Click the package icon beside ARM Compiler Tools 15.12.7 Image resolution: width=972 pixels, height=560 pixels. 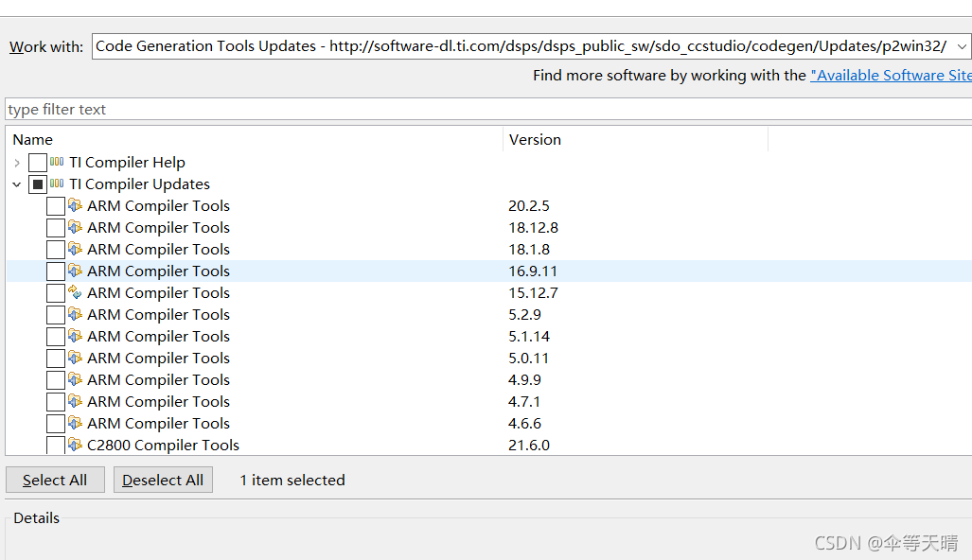pyautogui.click(x=76, y=292)
